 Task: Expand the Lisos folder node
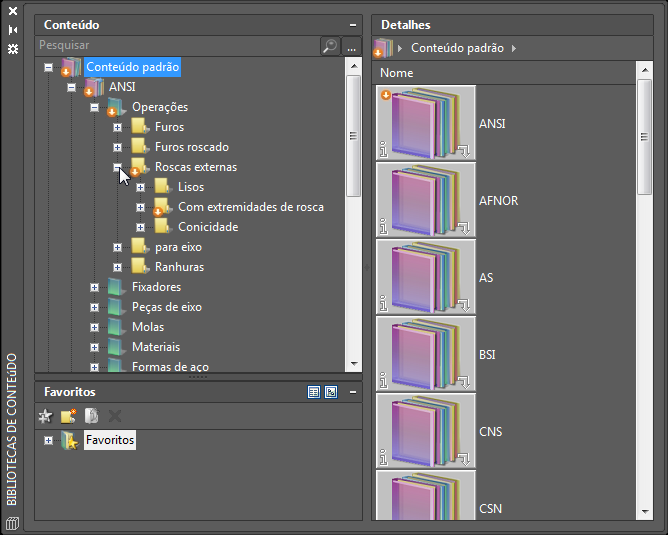(x=141, y=187)
